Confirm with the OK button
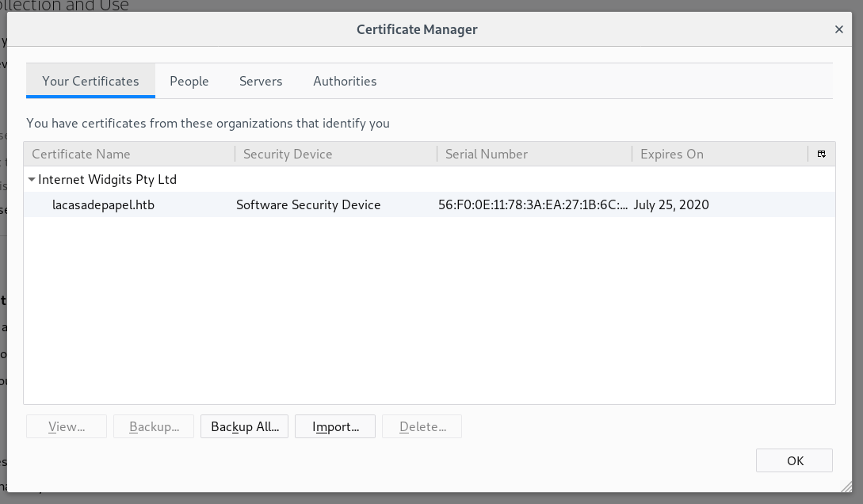 pyautogui.click(x=794, y=460)
